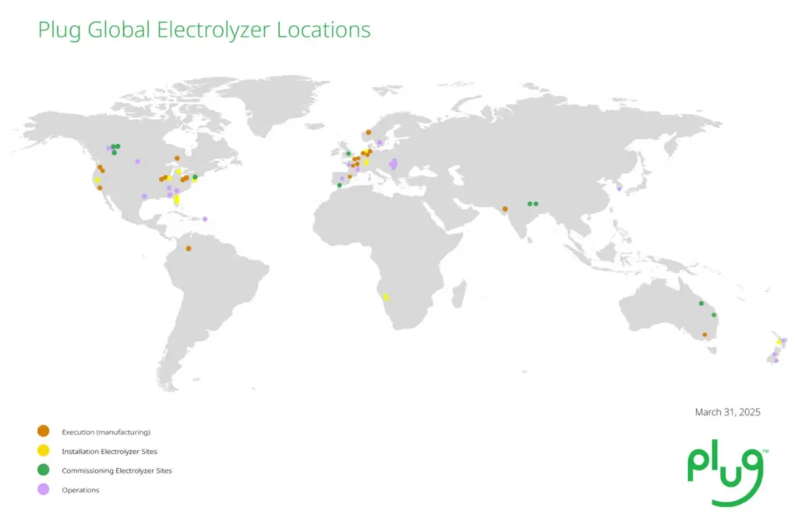This screenshot has width=798, height=532.
Task: Click the purple marker near Japan
Action: click(x=620, y=188)
